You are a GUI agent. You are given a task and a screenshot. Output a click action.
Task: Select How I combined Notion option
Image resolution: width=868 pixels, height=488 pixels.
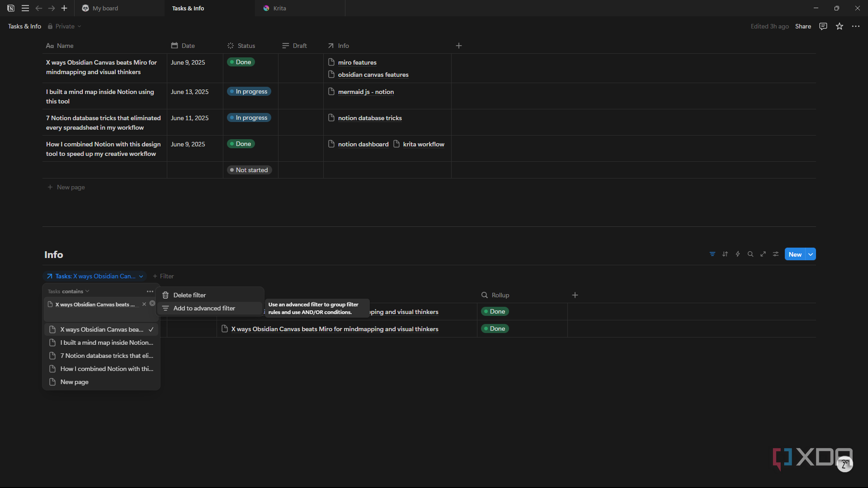(x=101, y=369)
